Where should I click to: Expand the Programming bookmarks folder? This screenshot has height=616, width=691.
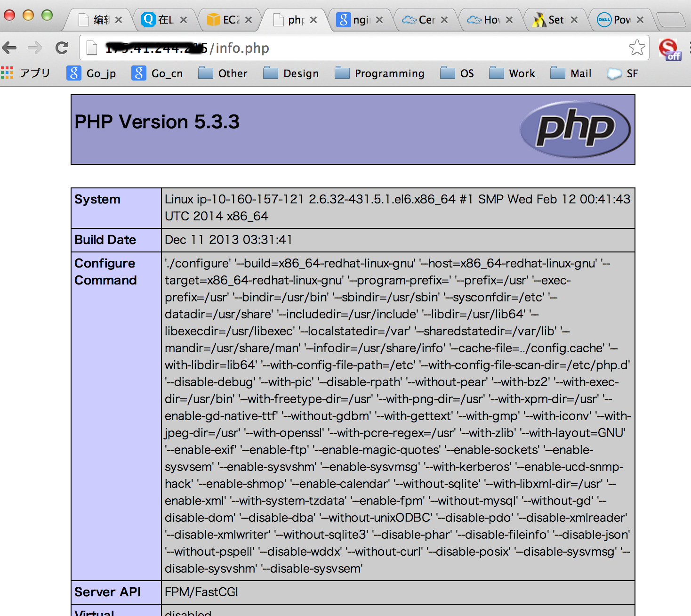tap(380, 73)
